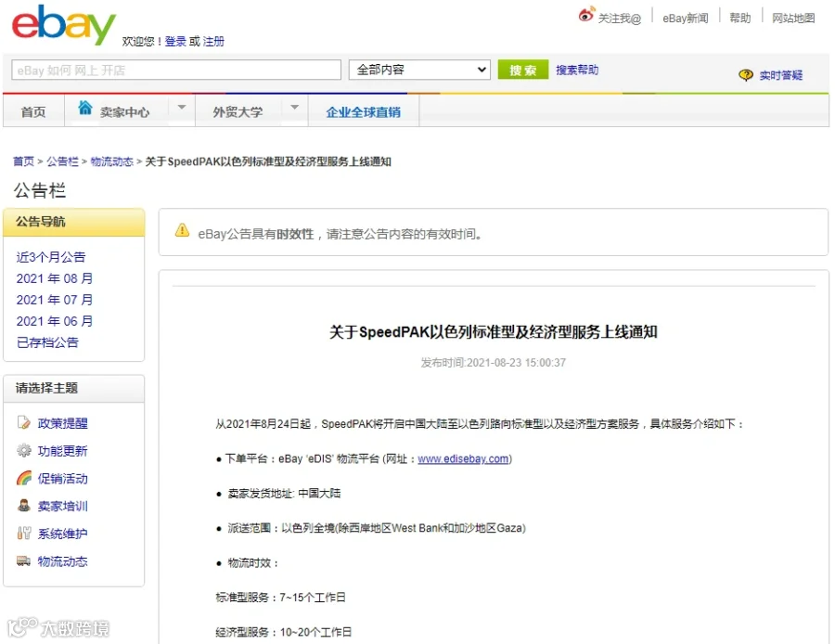Click the truck icon for 物流动态

point(23,560)
